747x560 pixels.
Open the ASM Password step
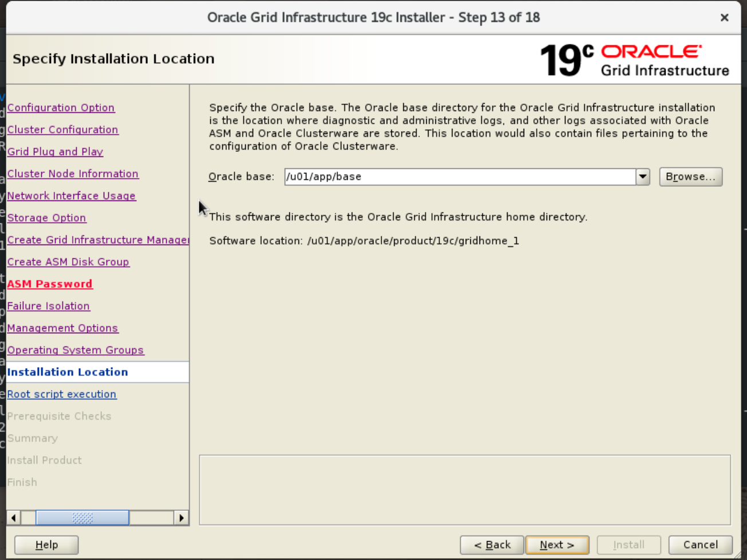tap(50, 284)
